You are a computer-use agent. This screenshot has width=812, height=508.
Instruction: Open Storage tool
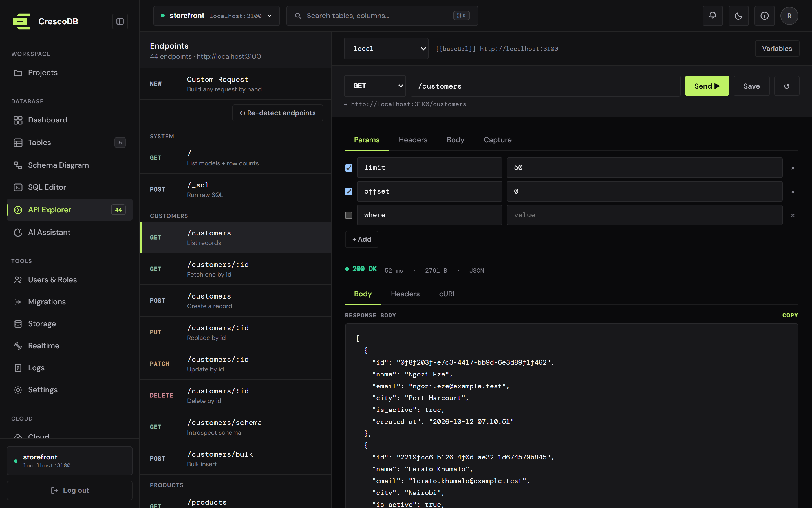(x=69, y=323)
